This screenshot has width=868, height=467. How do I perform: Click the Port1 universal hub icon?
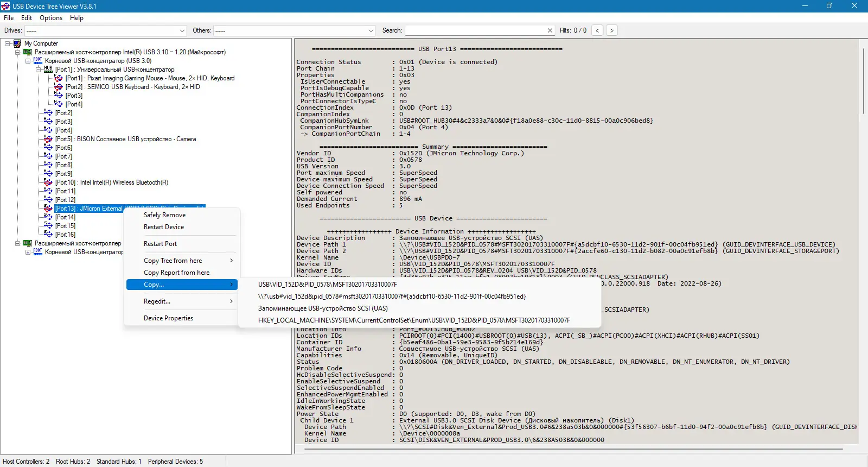click(x=48, y=70)
